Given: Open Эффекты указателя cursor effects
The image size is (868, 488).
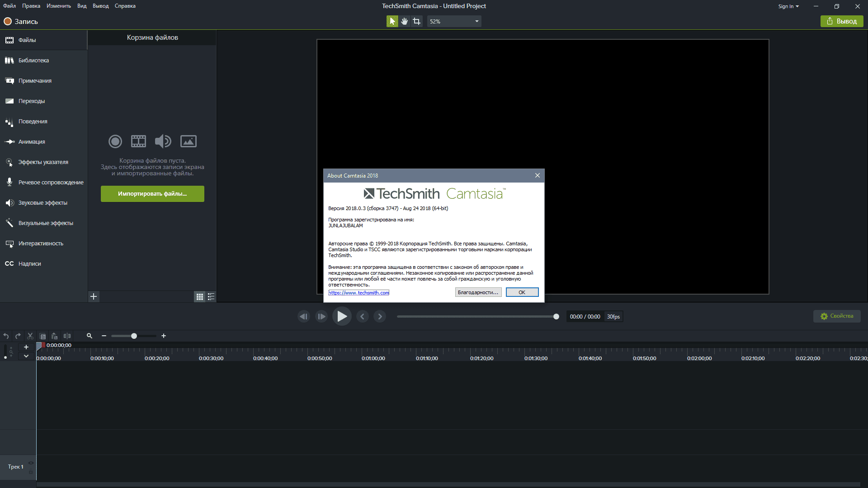Looking at the screenshot, I should tap(43, 162).
